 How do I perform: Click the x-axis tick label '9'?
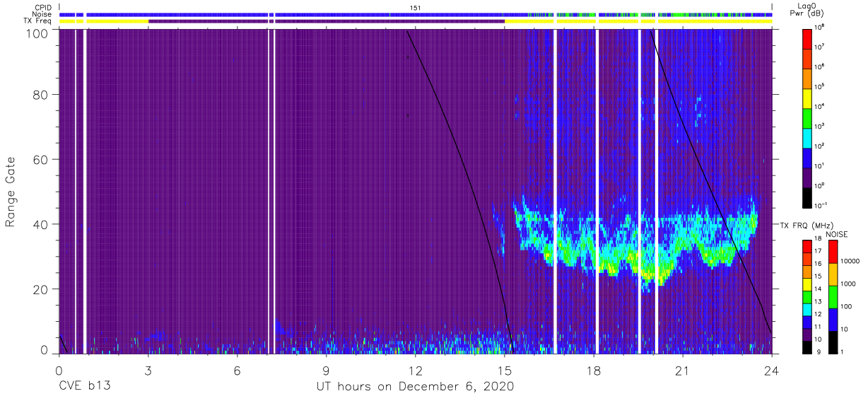[326, 369]
